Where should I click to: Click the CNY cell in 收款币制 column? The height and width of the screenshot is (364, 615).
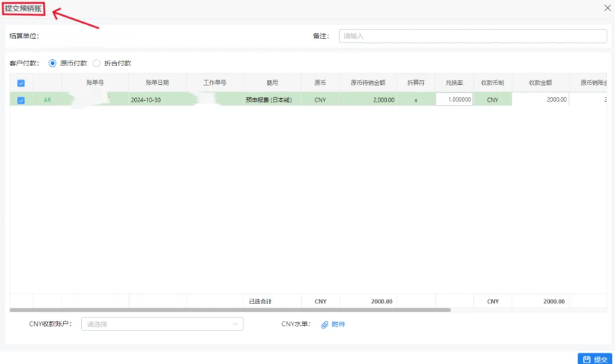click(493, 100)
